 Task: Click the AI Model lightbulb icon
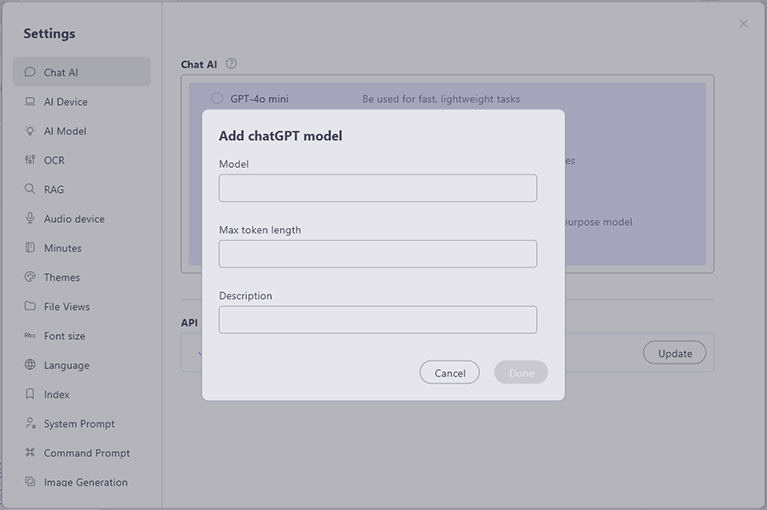pos(30,131)
